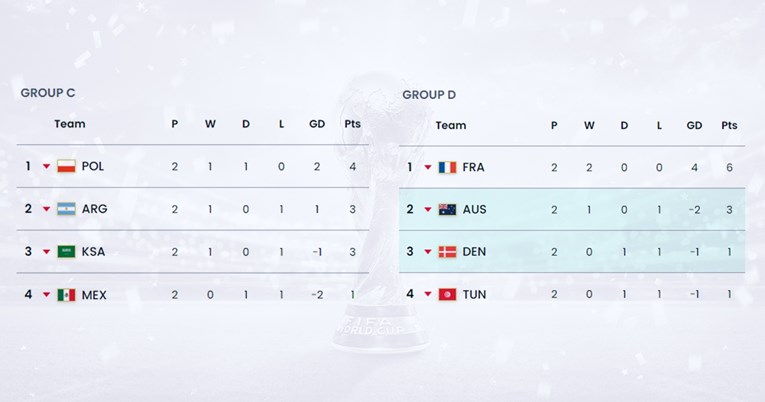
Task: Open the GROUP D heading
Action: click(429, 95)
